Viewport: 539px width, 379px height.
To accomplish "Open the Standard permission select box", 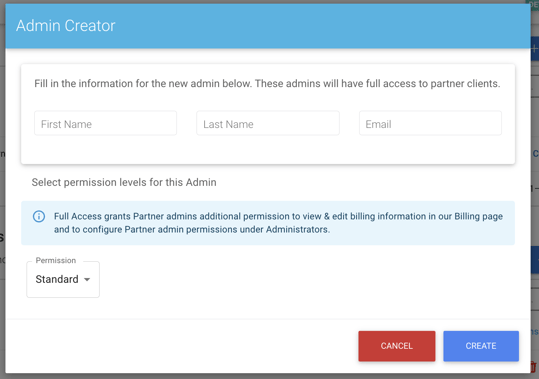I will (x=63, y=279).
